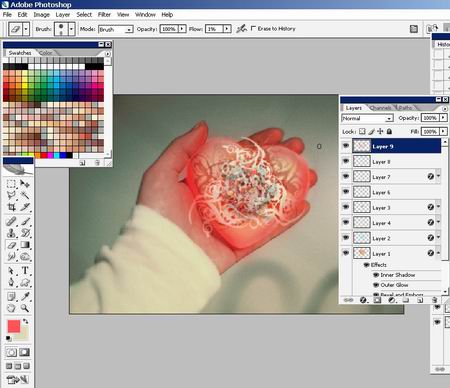Open the Window menu
Viewport: 450px width, 388px height.
click(145, 15)
